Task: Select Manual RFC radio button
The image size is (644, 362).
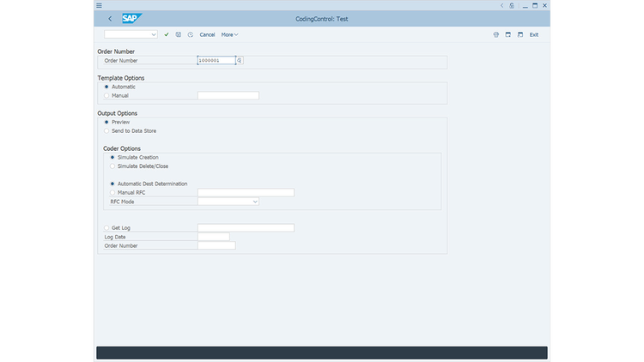Action: [112, 192]
